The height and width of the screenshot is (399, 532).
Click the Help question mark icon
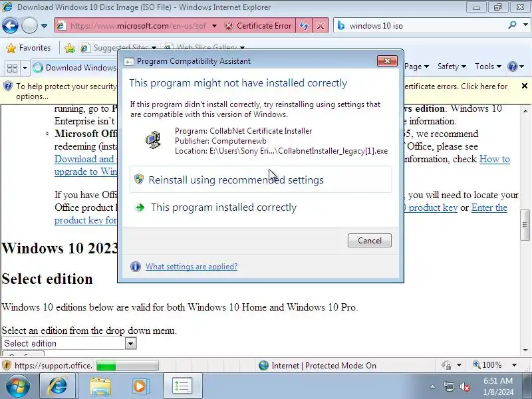(512, 66)
